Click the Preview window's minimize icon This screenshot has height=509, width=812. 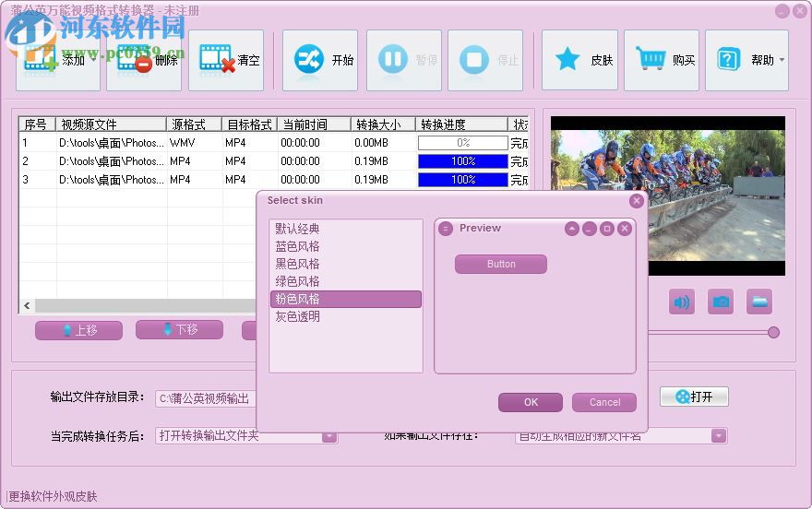point(590,229)
